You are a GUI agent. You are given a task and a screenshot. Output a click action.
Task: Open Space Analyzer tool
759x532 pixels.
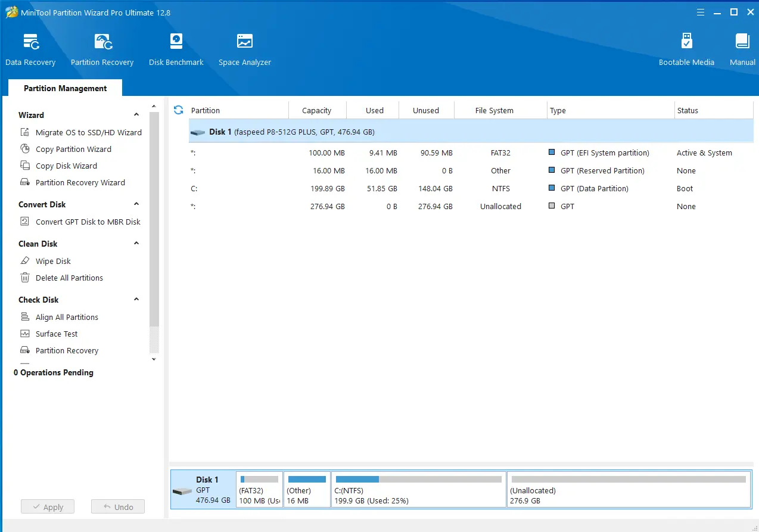pos(244,49)
